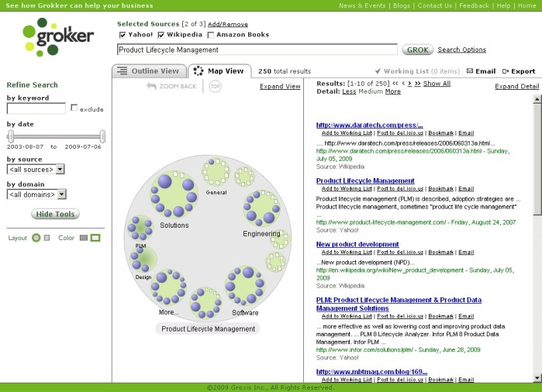
Task: Click Add to Working List under daratech result
Action: [347, 133]
